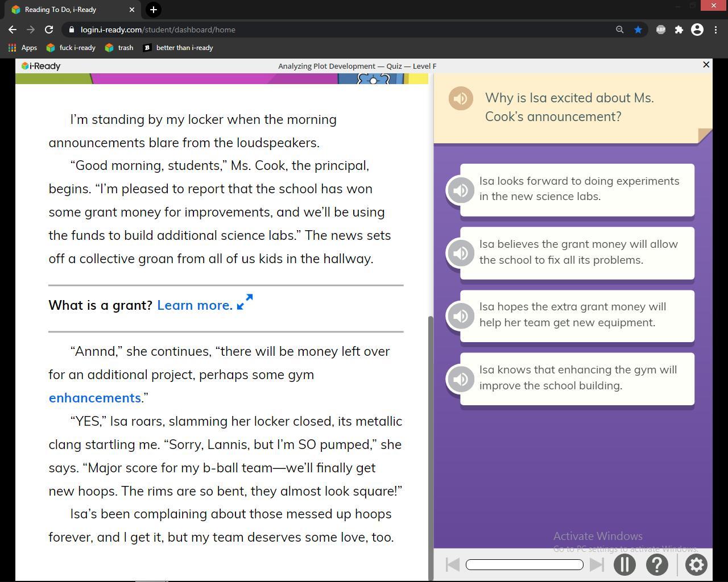The height and width of the screenshot is (582, 728).
Task: View site information lock icon
Action: [x=71, y=30]
